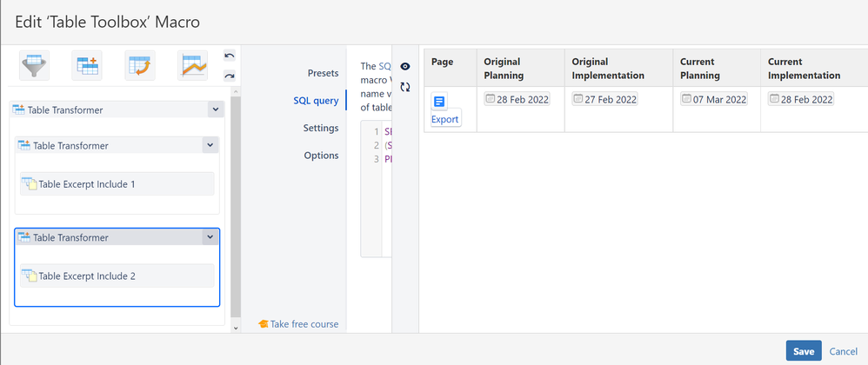Open dropdown of Table Transformer above Excerpt Include 1
Image resolution: width=868 pixels, height=365 pixels.
tap(210, 145)
